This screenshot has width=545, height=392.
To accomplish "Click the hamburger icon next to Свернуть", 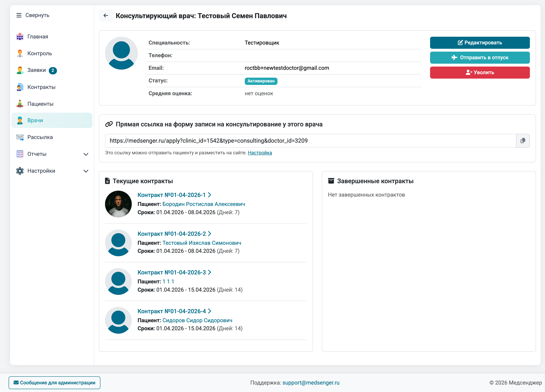I will (19, 15).
